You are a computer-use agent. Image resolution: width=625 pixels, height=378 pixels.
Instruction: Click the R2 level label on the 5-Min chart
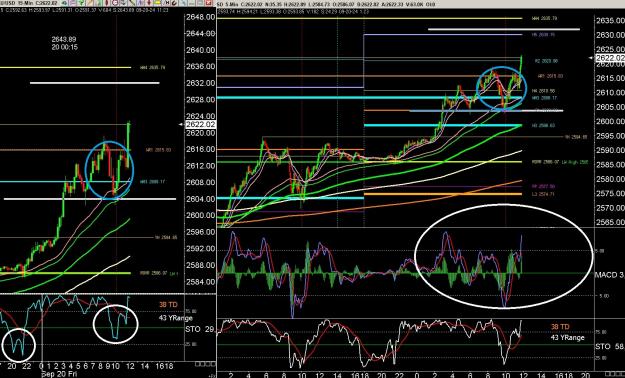[x=546, y=61]
